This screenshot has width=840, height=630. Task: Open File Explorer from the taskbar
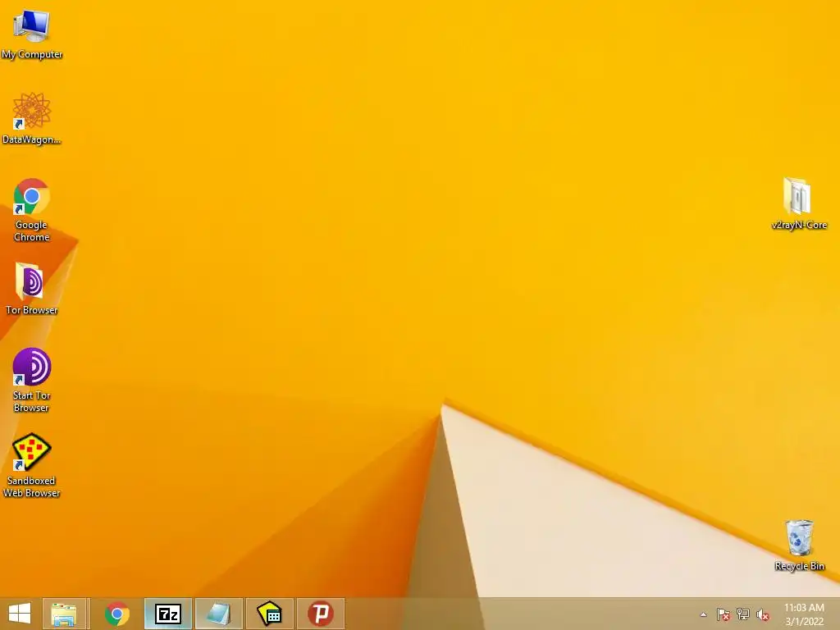point(64,614)
